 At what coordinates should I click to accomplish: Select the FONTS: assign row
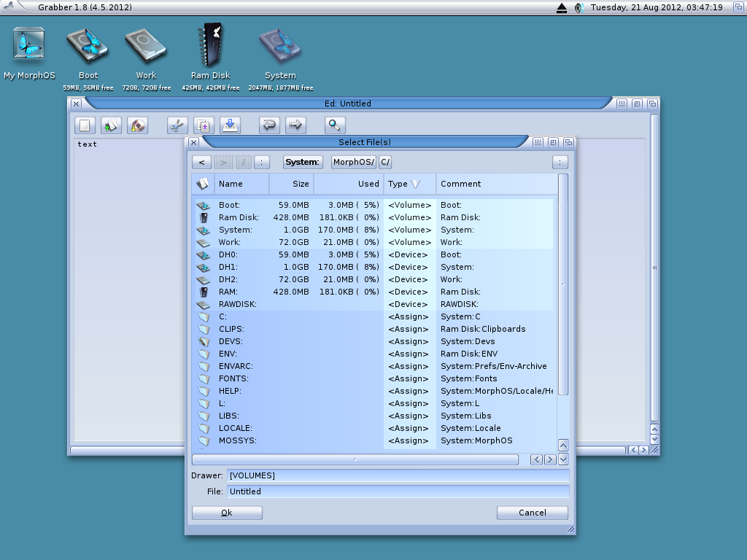coord(374,378)
